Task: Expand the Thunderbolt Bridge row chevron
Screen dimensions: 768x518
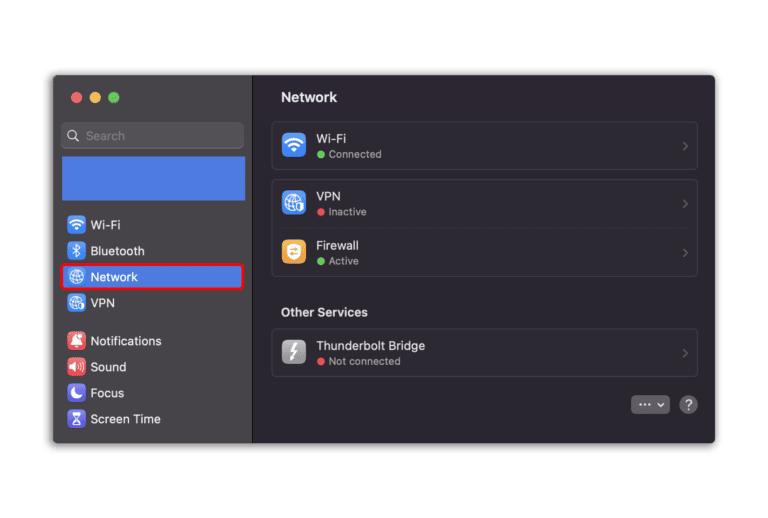Action: pyautogui.click(x=685, y=353)
